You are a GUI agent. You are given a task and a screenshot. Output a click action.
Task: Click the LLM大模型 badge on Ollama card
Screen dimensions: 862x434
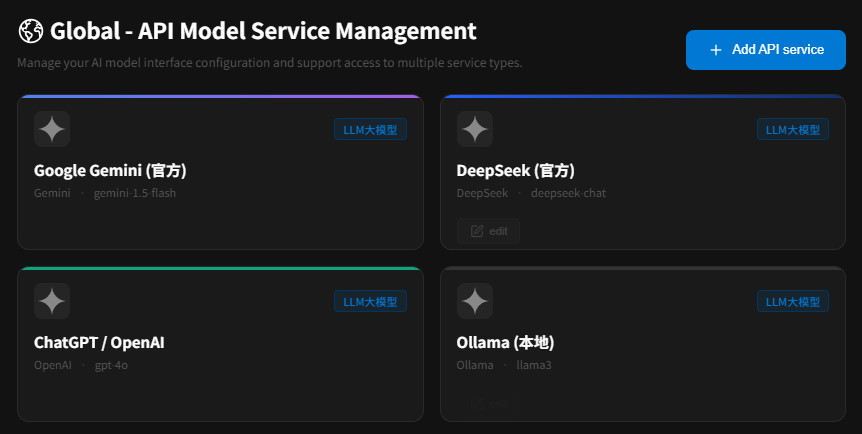point(793,301)
